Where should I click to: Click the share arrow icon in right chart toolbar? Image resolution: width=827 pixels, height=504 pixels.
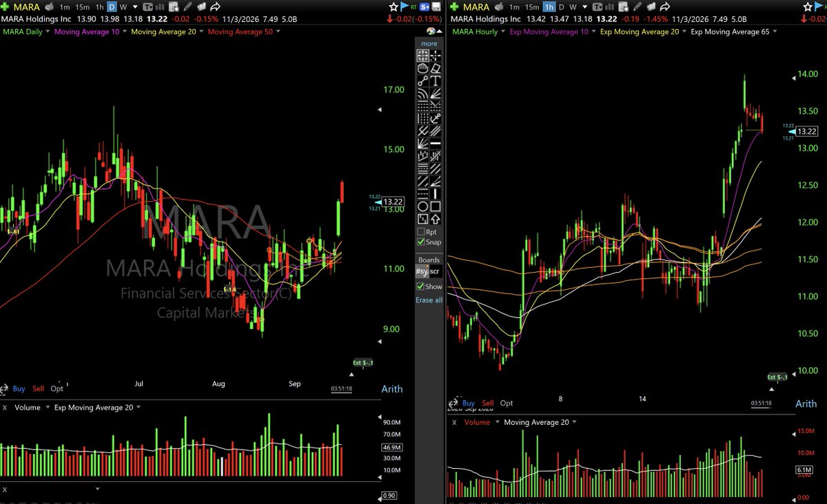665,7
